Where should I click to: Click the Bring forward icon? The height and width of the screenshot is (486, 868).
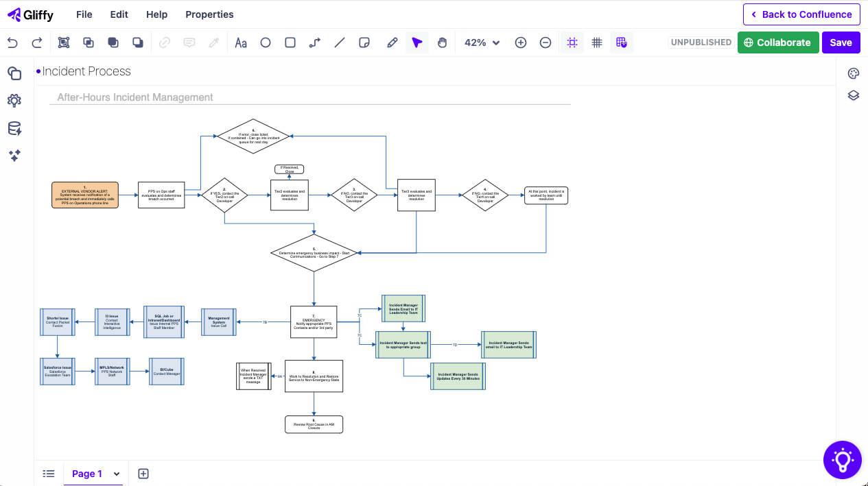pyautogui.click(x=89, y=42)
